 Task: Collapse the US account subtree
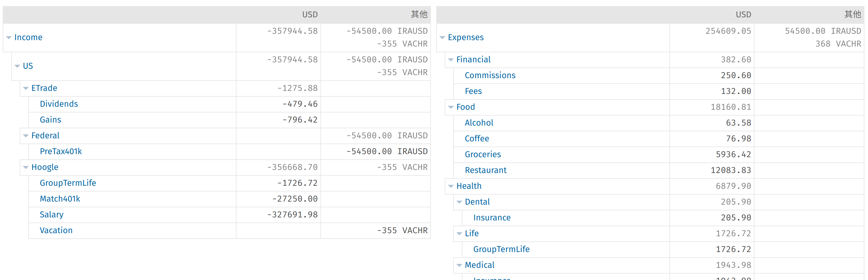click(18, 66)
